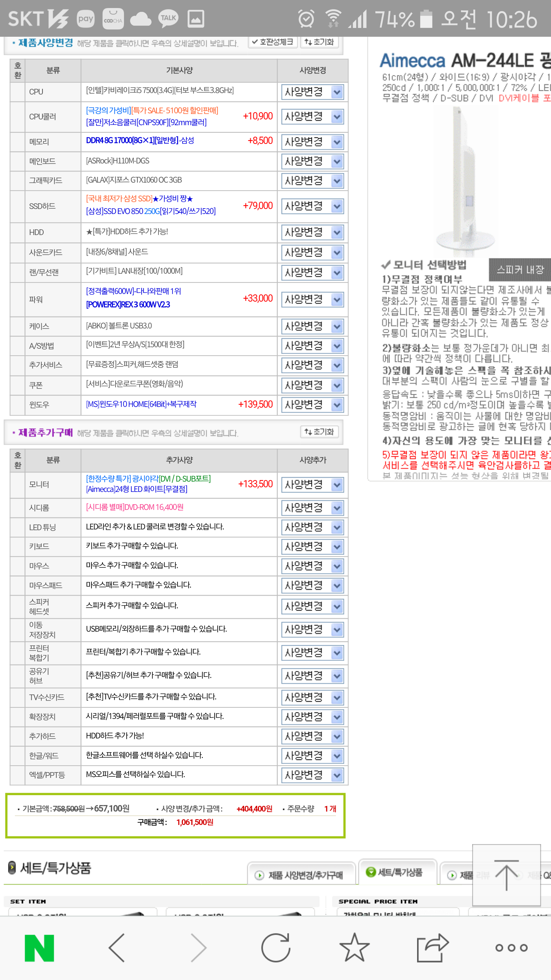Image resolution: width=551 pixels, height=980 pixels.
Task: Open the 파워 사양변경 dropdown
Action: [x=312, y=299]
